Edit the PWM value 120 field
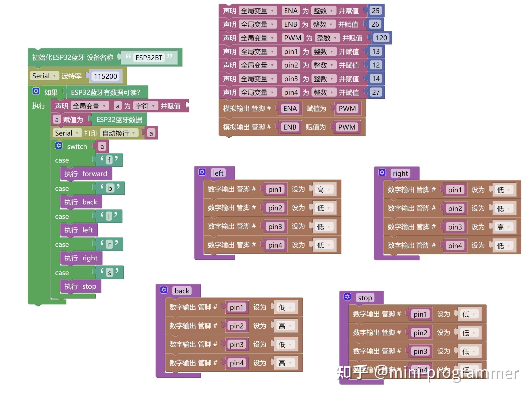Image resolution: width=532 pixels, height=397 pixels. pos(381,38)
